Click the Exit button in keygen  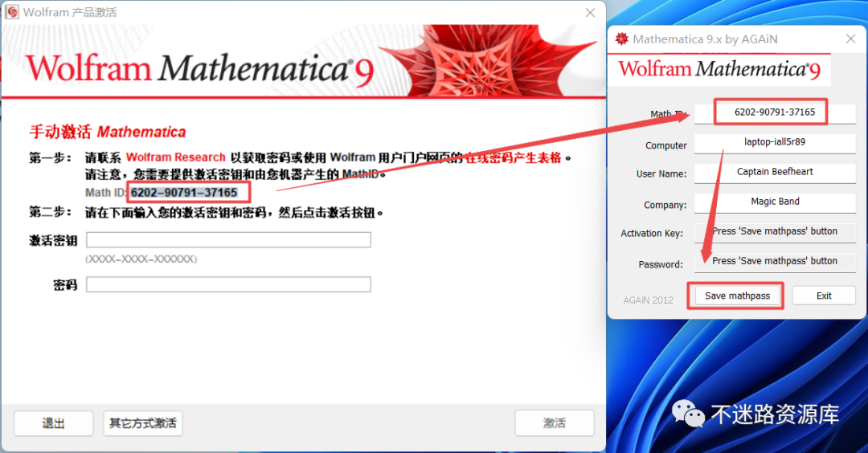click(824, 296)
